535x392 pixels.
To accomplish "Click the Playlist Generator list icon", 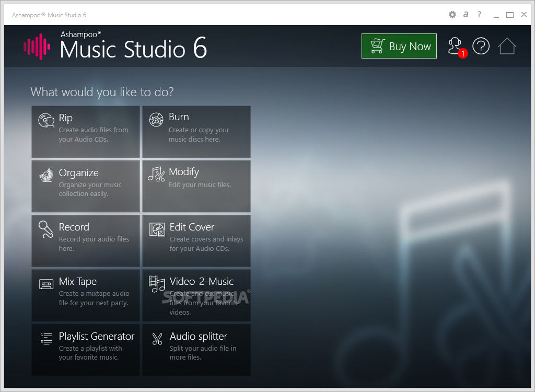I will [x=46, y=339].
